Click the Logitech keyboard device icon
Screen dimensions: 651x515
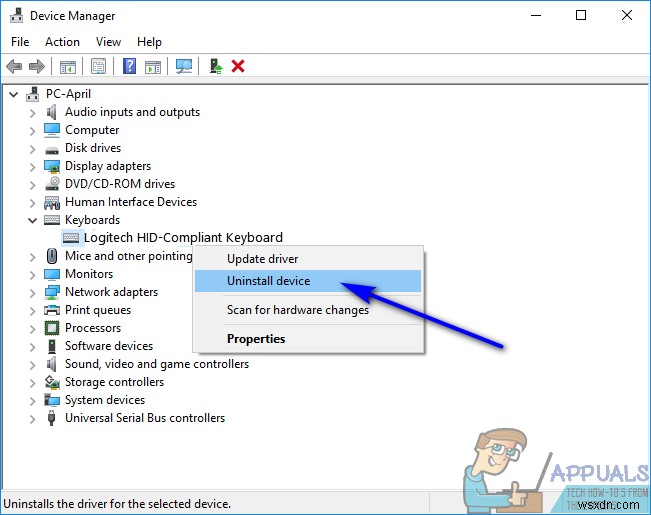point(71,238)
